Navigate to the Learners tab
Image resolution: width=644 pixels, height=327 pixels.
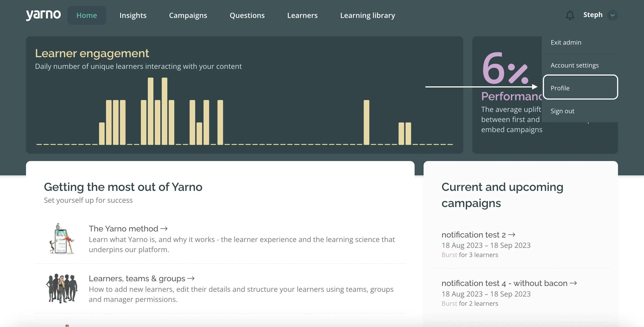(x=302, y=15)
